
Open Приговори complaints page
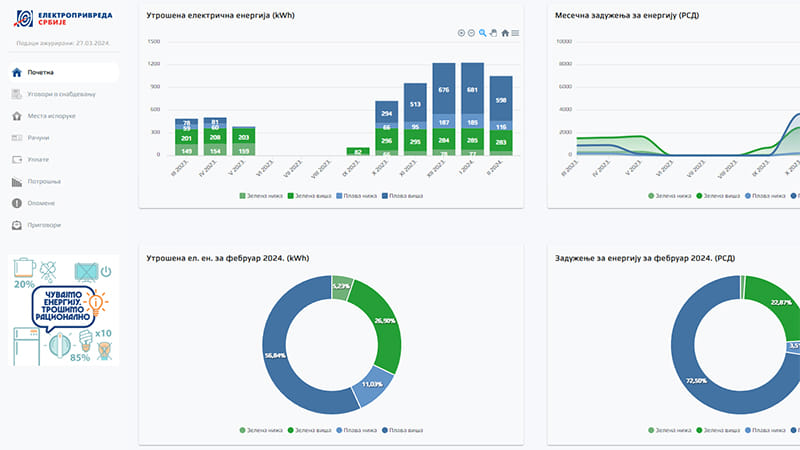click(44, 225)
